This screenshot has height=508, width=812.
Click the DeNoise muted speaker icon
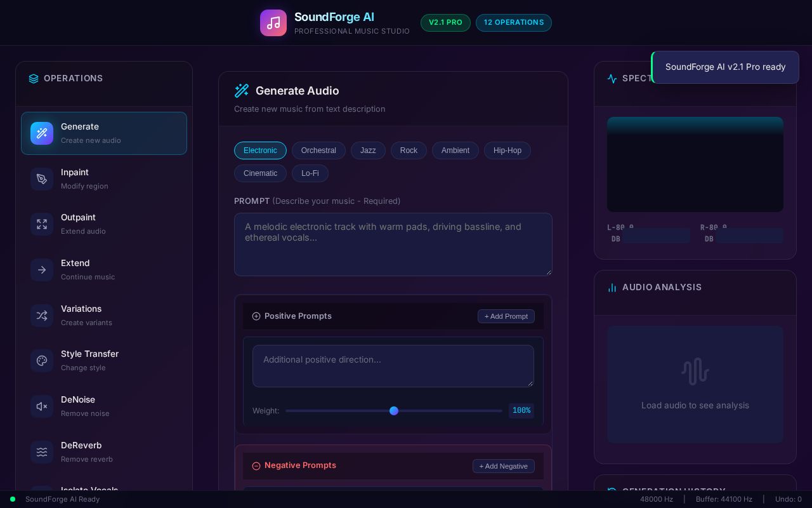pyautogui.click(x=42, y=406)
